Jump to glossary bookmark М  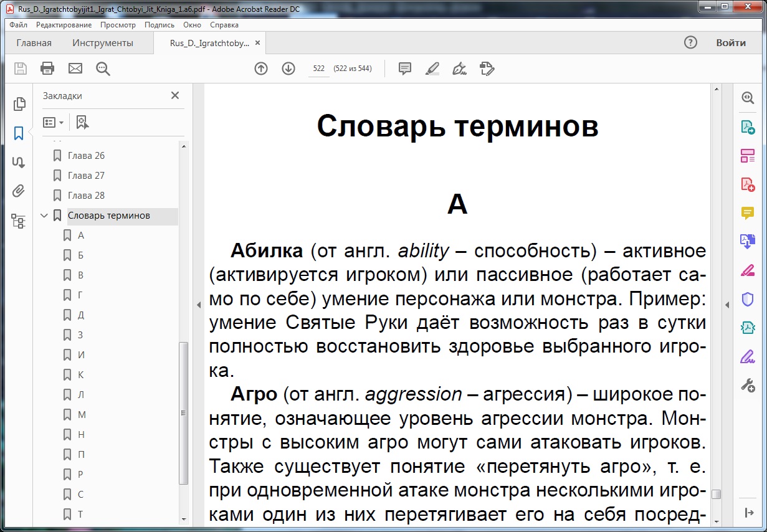coord(82,415)
